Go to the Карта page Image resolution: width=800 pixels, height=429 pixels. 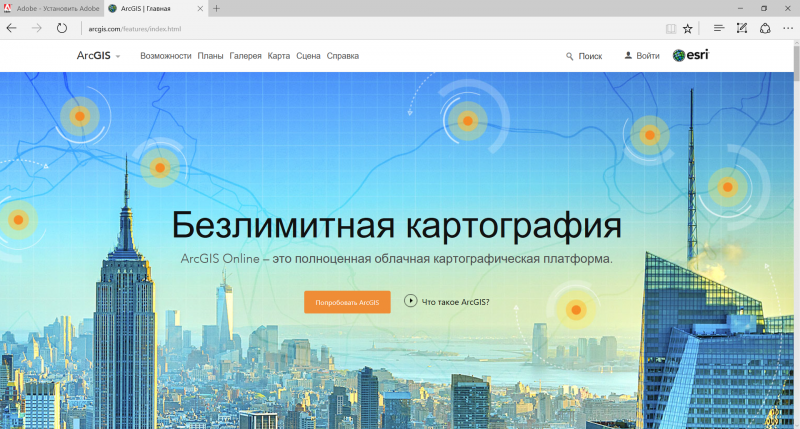279,56
